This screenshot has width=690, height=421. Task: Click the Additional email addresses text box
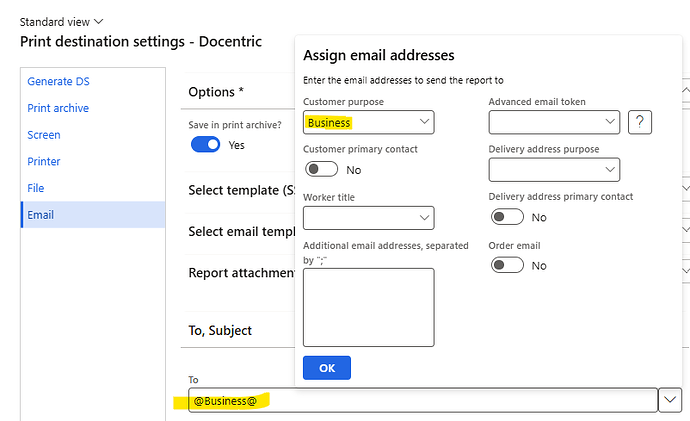[368, 308]
